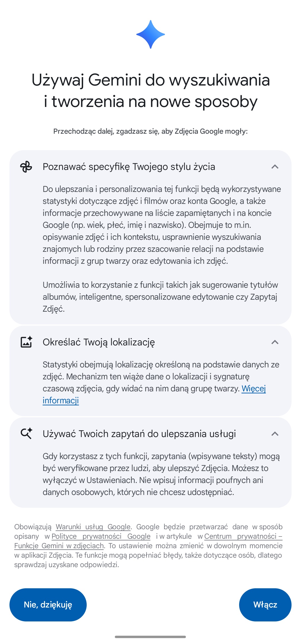This screenshot has width=301, height=644.
Task: Collapse the "Poznawać specyfikę Twojego stylu życia" chevron
Action: [275, 167]
